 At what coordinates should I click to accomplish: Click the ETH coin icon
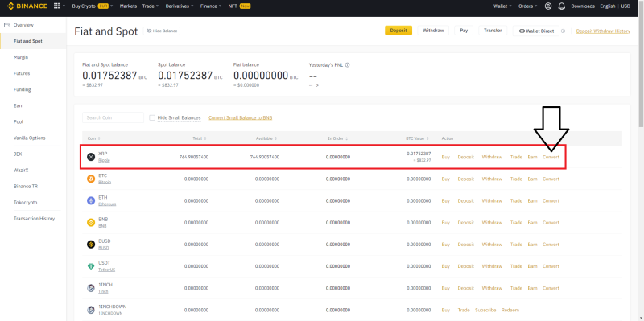[91, 201]
